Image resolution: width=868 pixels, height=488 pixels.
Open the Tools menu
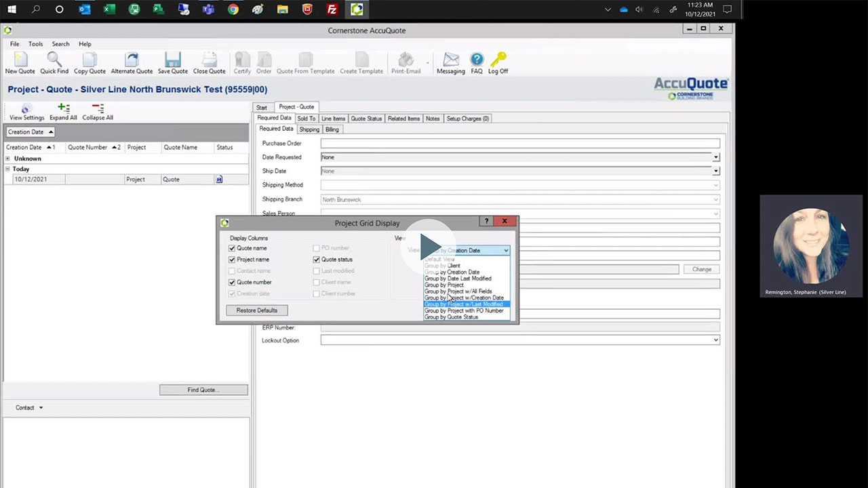click(35, 44)
